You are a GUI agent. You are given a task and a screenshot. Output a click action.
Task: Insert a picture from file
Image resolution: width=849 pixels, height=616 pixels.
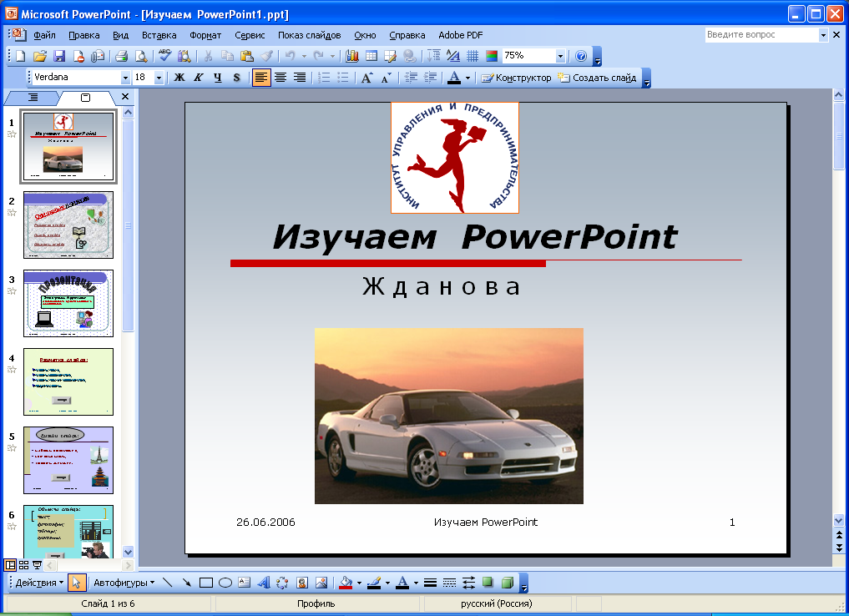tap(321, 583)
